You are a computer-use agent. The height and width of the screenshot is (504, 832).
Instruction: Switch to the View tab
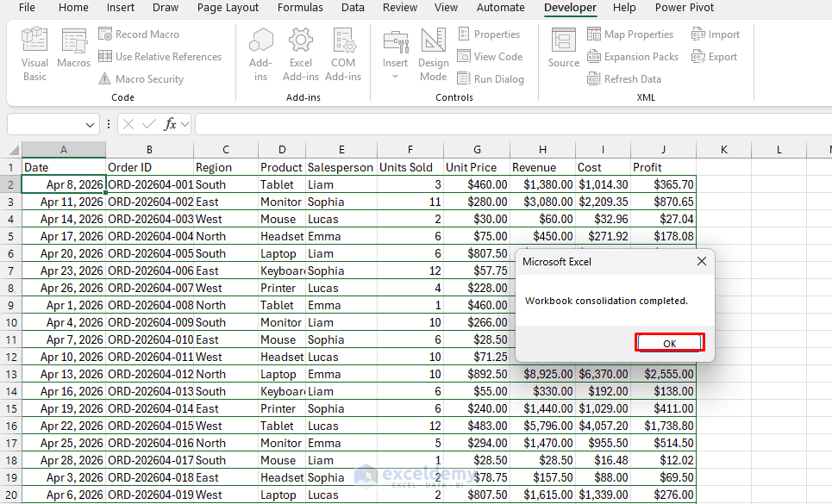click(x=446, y=8)
